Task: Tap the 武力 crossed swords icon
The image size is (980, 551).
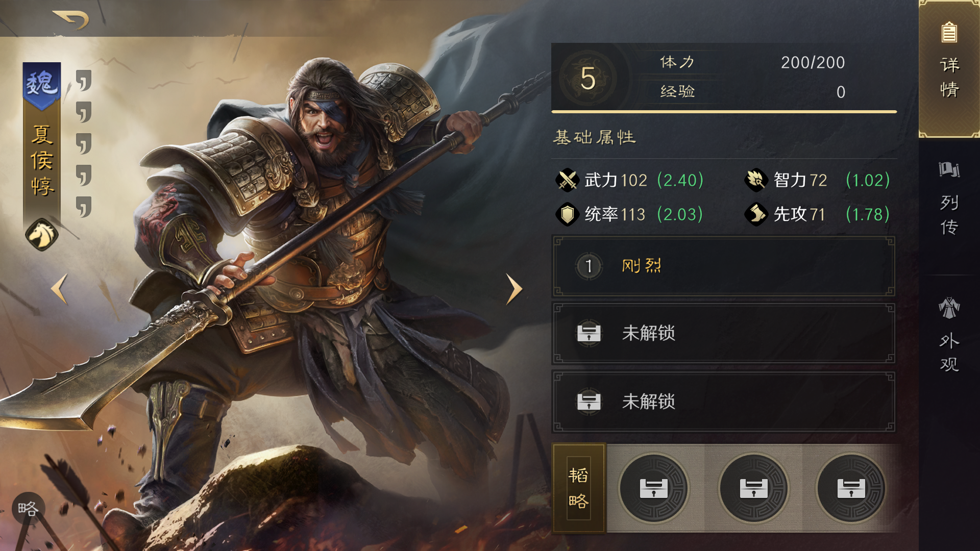Action: click(567, 180)
